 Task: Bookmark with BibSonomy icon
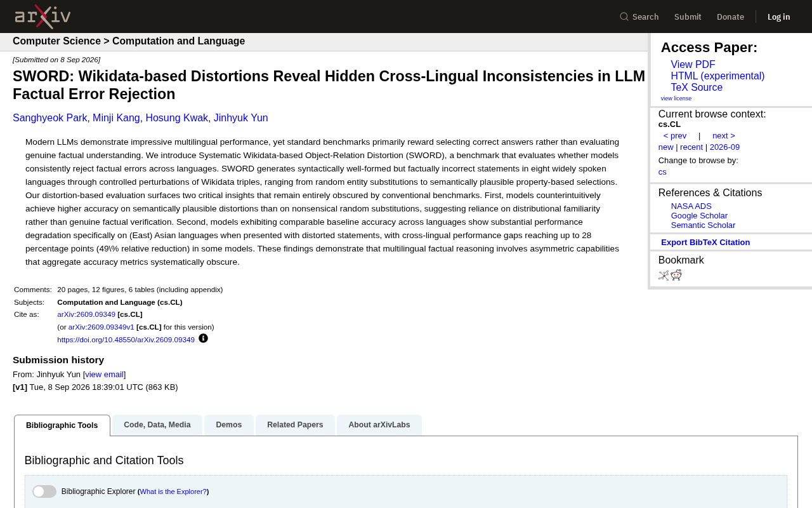(664, 275)
